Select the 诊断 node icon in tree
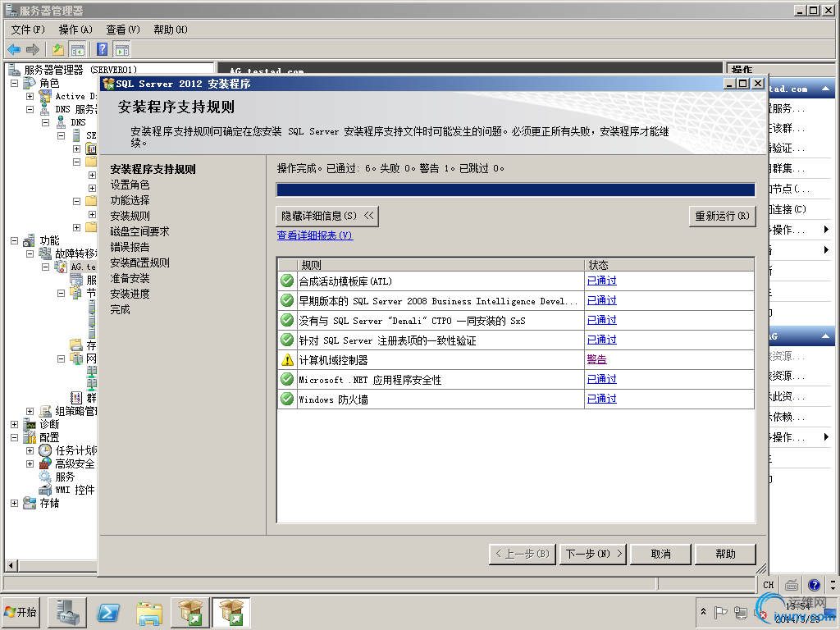Viewport: 840px width, 630px height. [x=30, y=424]
